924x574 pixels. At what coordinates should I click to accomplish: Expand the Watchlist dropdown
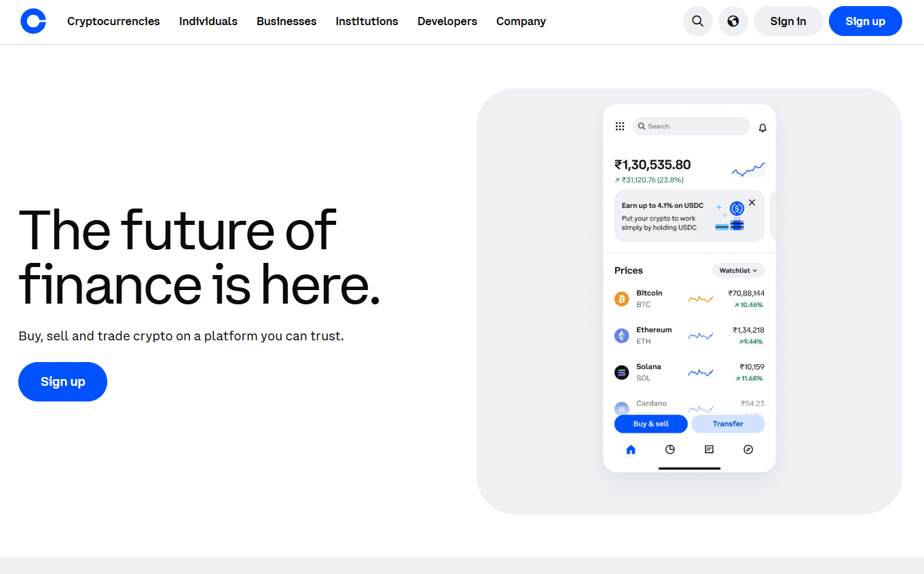(739, 270)
